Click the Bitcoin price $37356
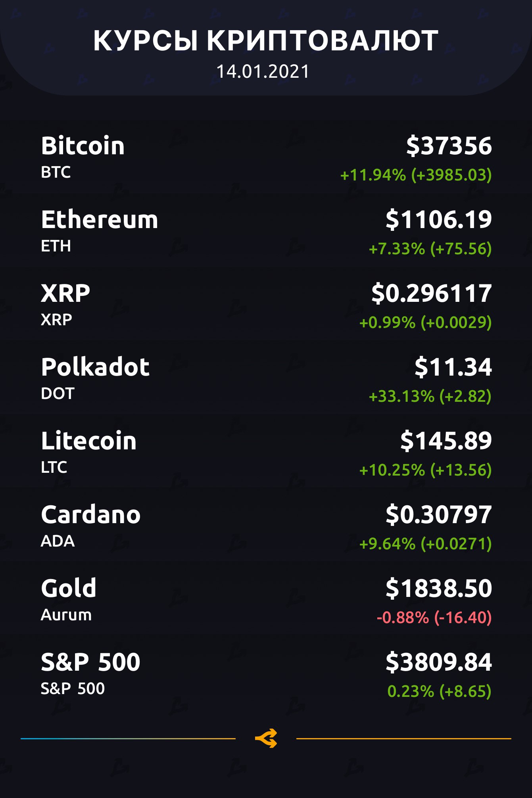The image size is (532, 798). pyautogui.click(x=449, y=146)
